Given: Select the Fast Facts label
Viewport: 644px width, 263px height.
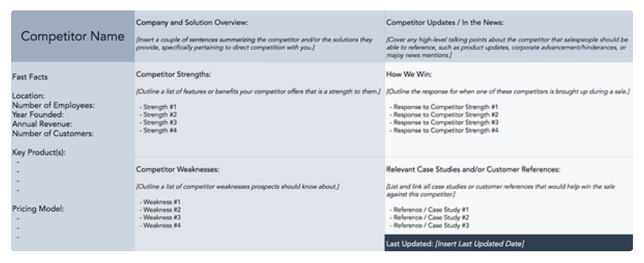Looking at the screenshot, I should [30, 77].
